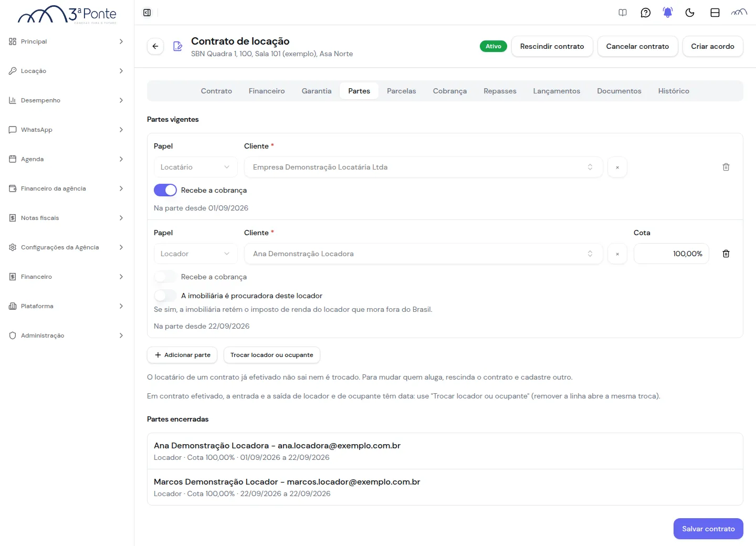The width and height of the screenshot is (756, 546).
Task: Delete the Locatário party row
Action: [x=726, y=167]
